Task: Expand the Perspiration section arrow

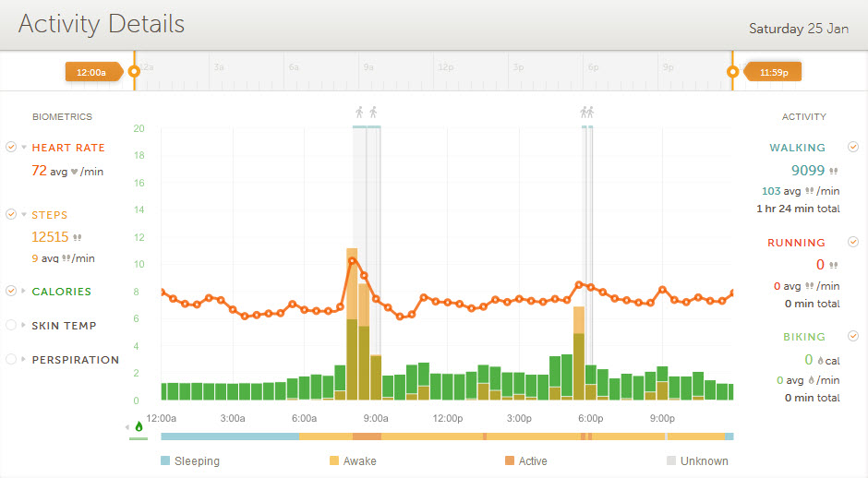Action: point(24,360)
